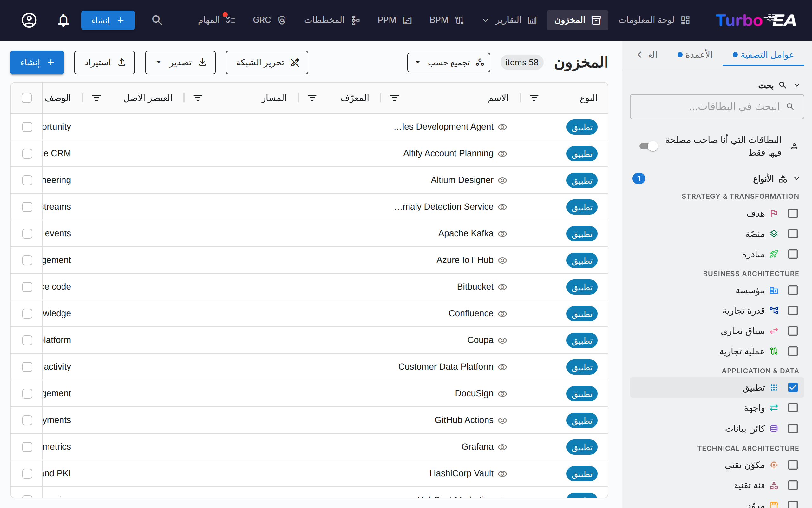Click the استيراد import button
The height and width of the screenshot is (508, 812).
105,63
